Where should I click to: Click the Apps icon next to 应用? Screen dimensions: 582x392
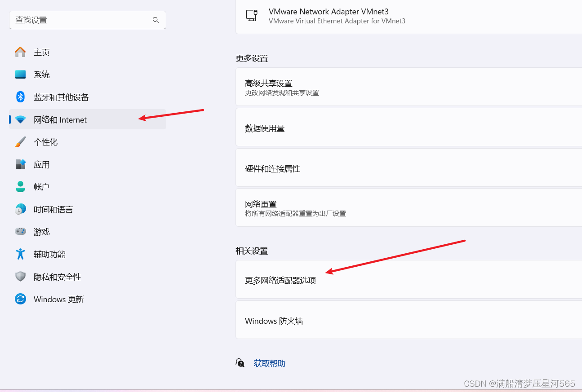tap(20, 164)
